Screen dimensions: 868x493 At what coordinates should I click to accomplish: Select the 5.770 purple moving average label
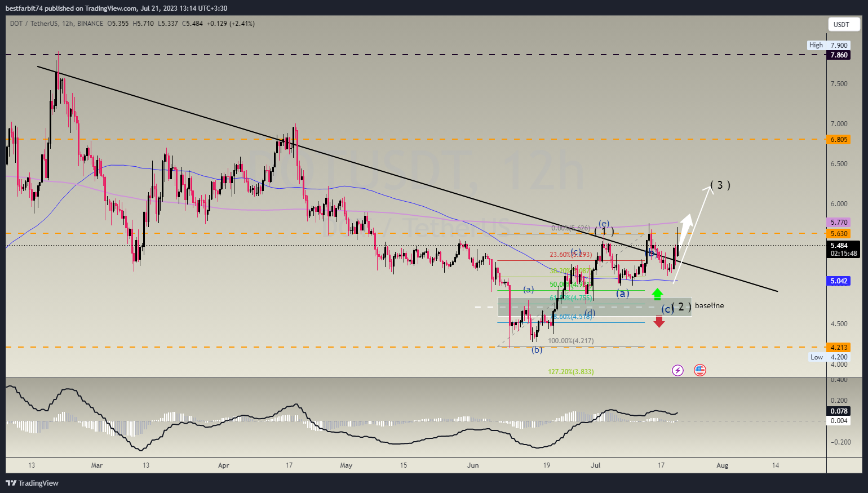pos(839,222)
